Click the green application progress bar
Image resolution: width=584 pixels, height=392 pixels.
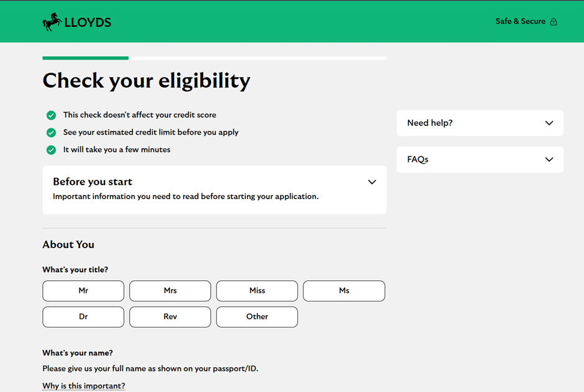click(86, 58)
